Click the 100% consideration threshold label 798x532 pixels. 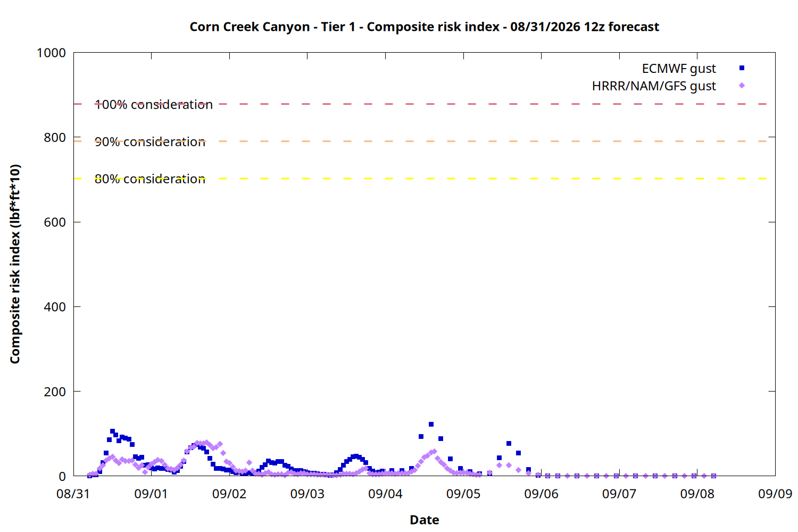154,105
